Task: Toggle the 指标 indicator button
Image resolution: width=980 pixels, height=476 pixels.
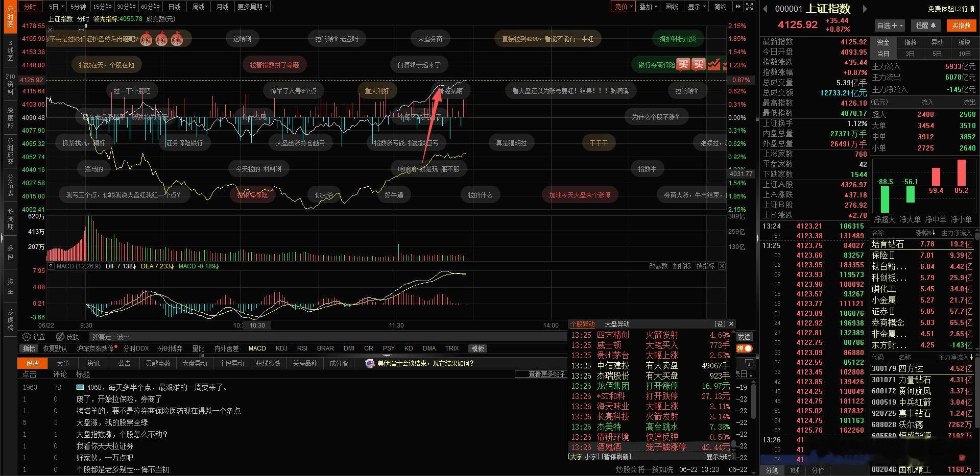Action: point(29,348)
